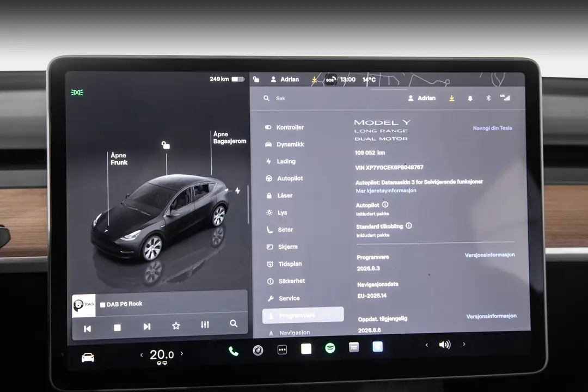
Task: Tap the SOS icon in the status bar
Action: (330, 79)
